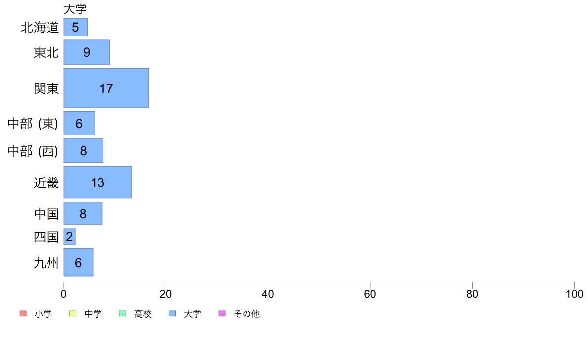Click the その他 magenta legend swatch
The image size is (588, 364).
222,313
